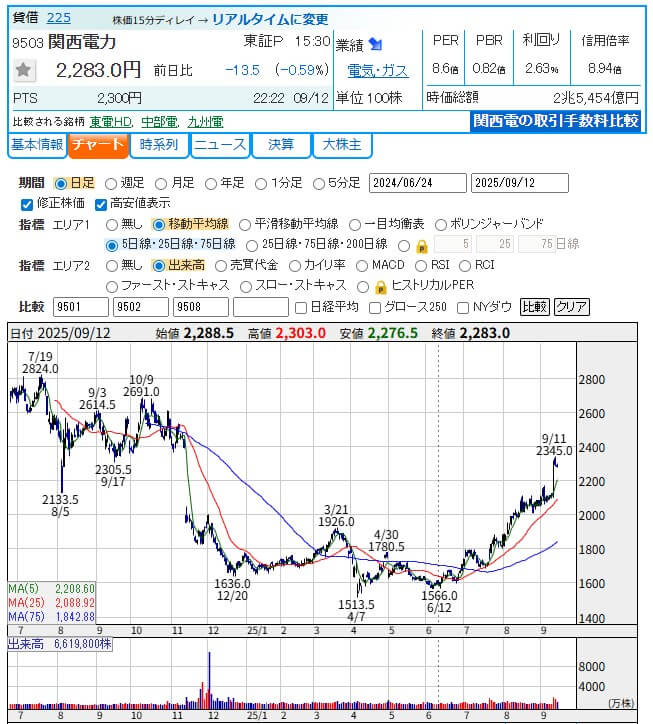The height and width of the screenshot is (724, 653).
Task: Open the 東電HD comparison stock link
Action: pos(111,122)
